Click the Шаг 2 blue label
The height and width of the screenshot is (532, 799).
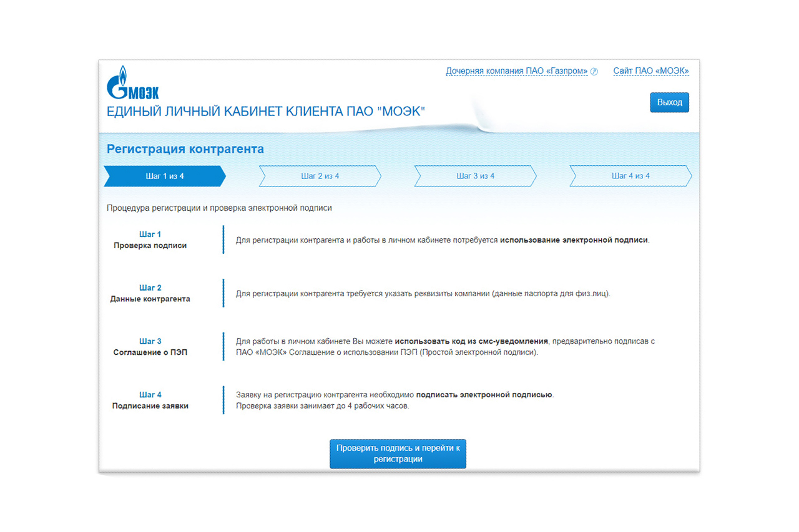150,288
